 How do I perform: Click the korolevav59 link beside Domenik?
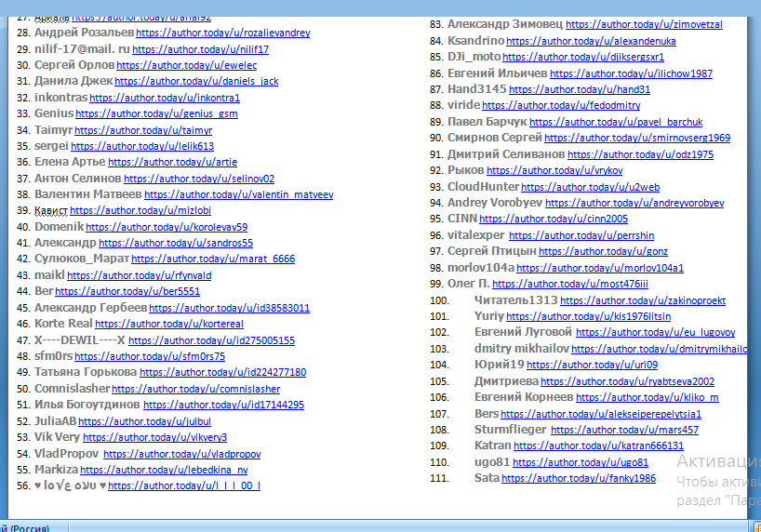[x=167, y=227]
